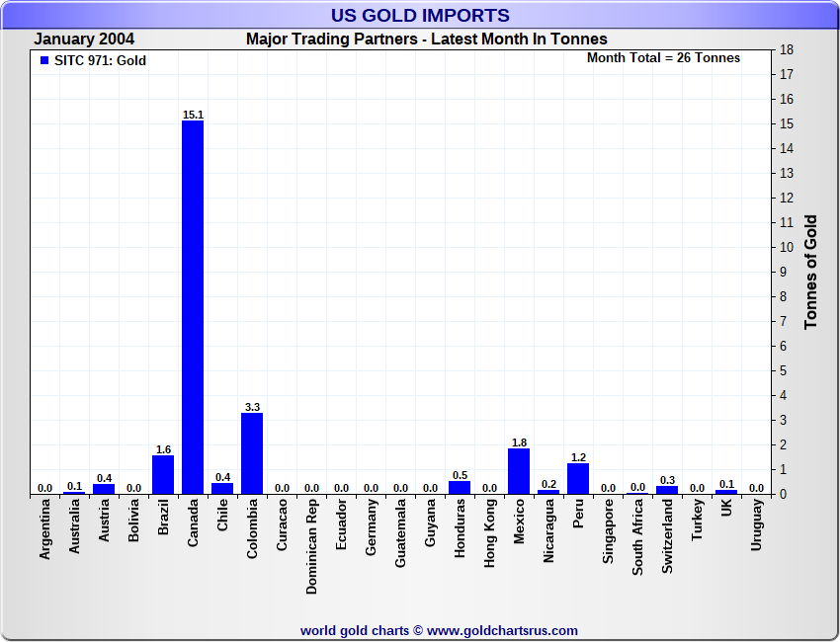This screenshot has height=642, width=840.
Task: Click the Curacao axis label
Action: pos(282,524)
